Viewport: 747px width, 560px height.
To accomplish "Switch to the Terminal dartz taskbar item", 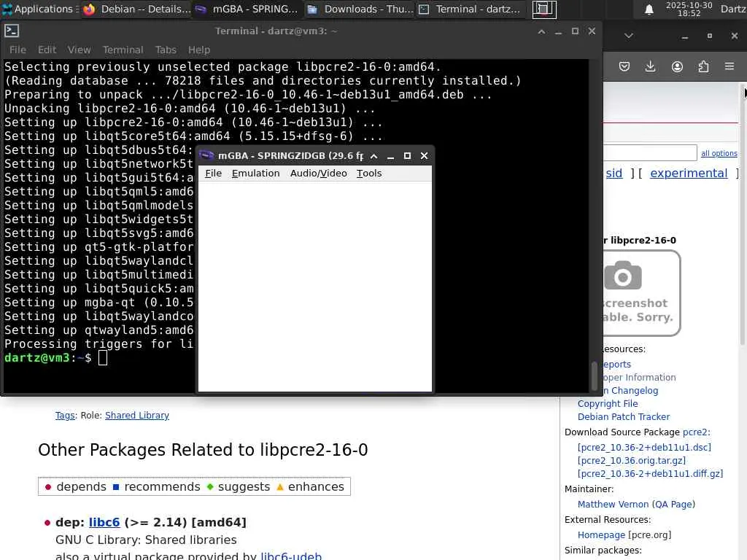I will coord(471,9).
